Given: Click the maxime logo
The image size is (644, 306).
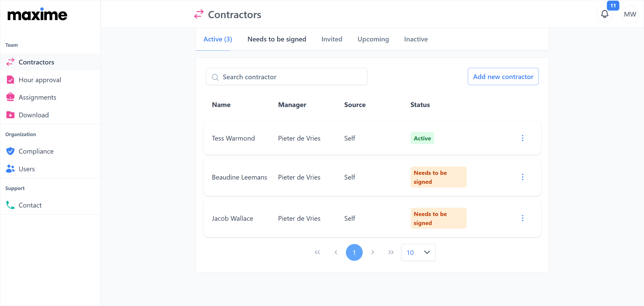Looking at the screenshot, I should (x=37, y=15).
